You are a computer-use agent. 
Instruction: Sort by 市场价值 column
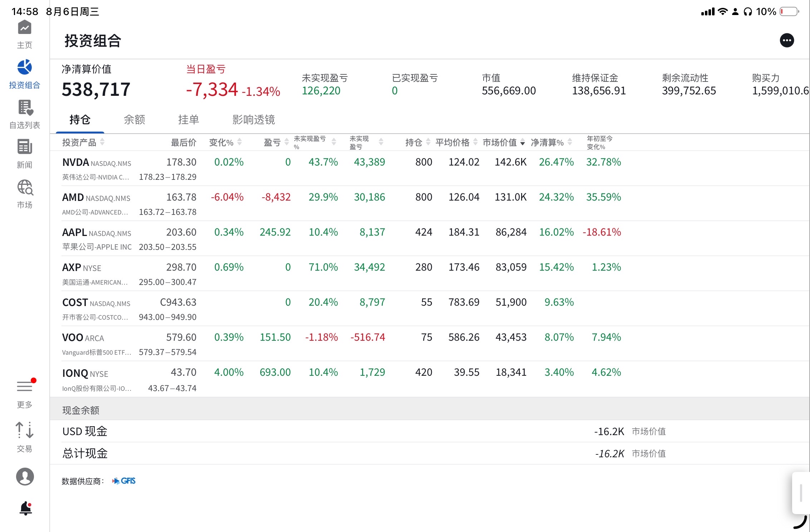pos(504,142)
